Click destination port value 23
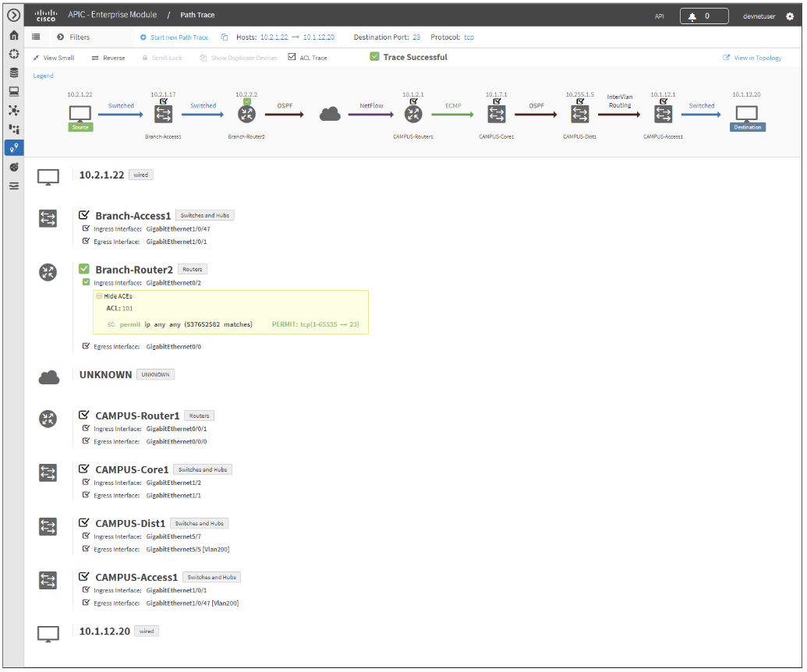Screen dimensions: 807x672 coord(416,37)
